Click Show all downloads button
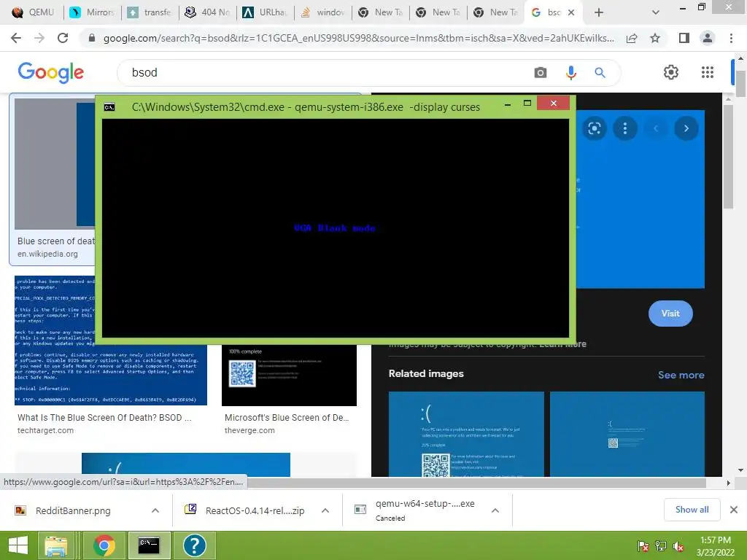747x560 pixels. tap(692, 510)
